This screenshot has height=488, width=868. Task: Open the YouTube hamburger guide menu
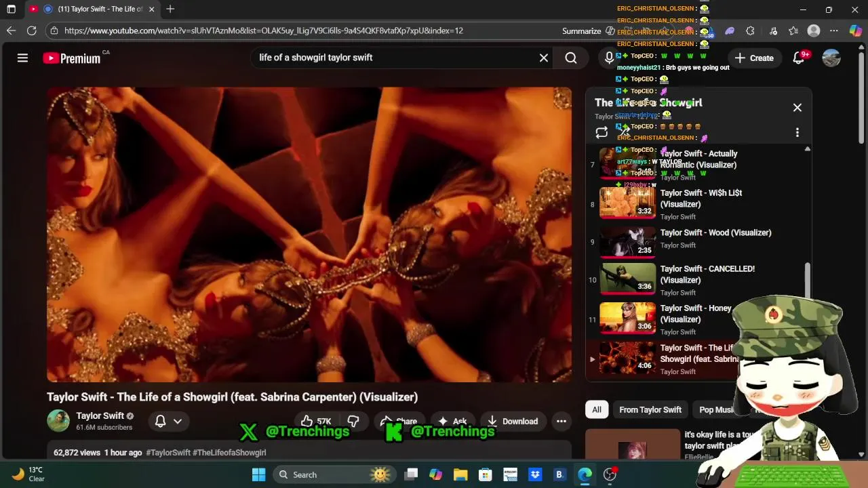pyautogui.click(x=22, y=58)
